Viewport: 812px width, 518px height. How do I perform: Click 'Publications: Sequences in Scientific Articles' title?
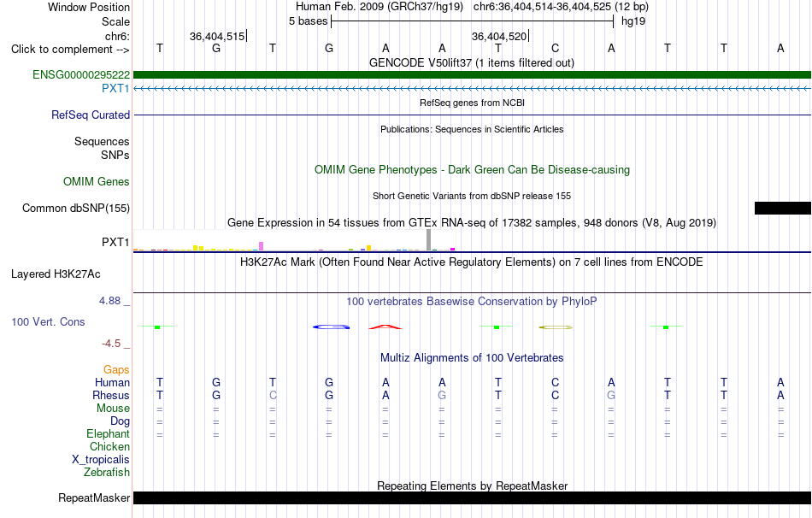(472, 129)
